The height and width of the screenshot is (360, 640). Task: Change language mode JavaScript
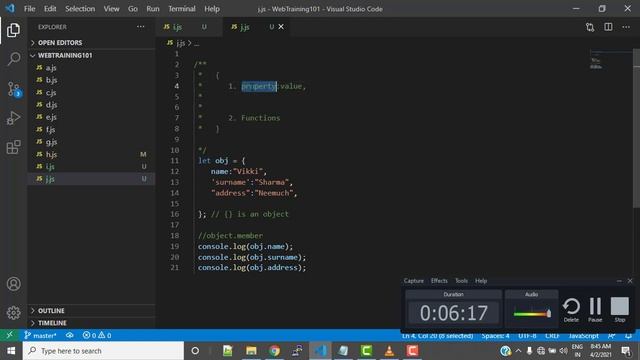point(583,336)
